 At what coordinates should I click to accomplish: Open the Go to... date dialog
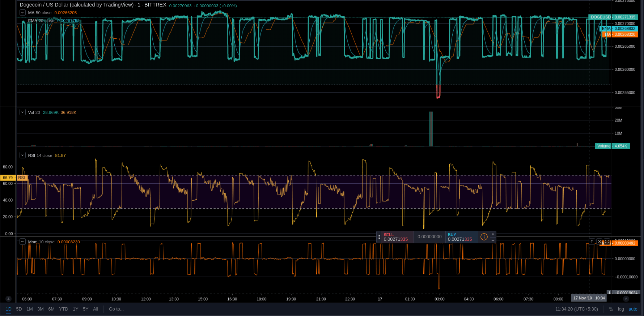116,309
